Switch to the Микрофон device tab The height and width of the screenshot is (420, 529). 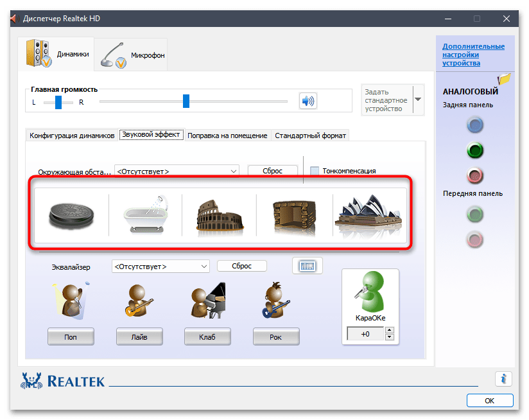pos(131,55)
